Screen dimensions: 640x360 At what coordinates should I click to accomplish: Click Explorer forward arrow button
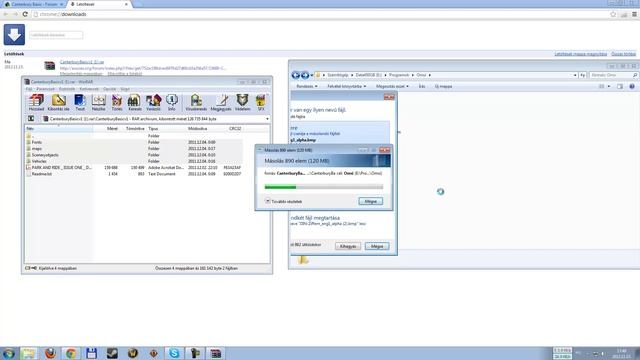coord(305,75)
